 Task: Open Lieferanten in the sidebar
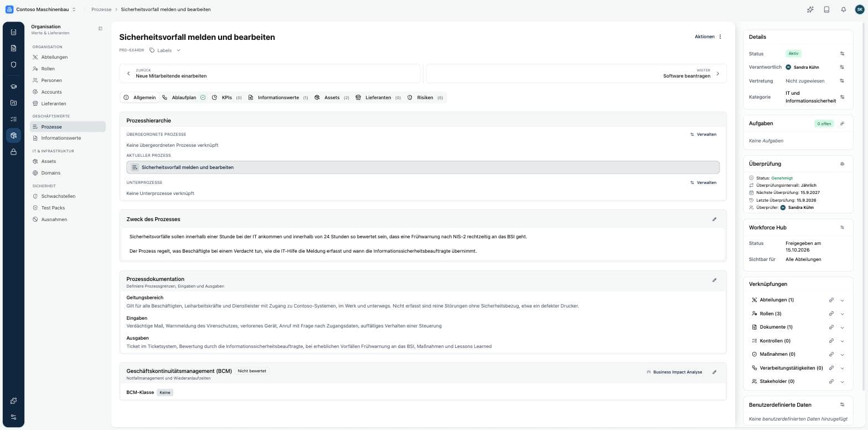point(54,104)
